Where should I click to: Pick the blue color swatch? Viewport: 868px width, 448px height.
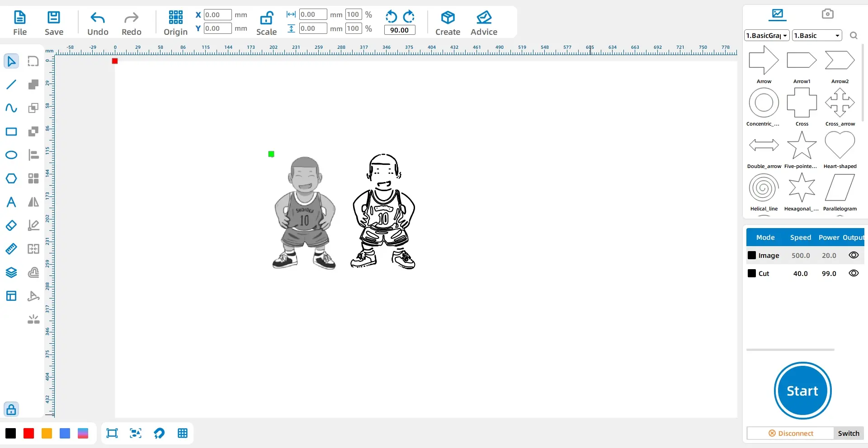tap(65, 434)
